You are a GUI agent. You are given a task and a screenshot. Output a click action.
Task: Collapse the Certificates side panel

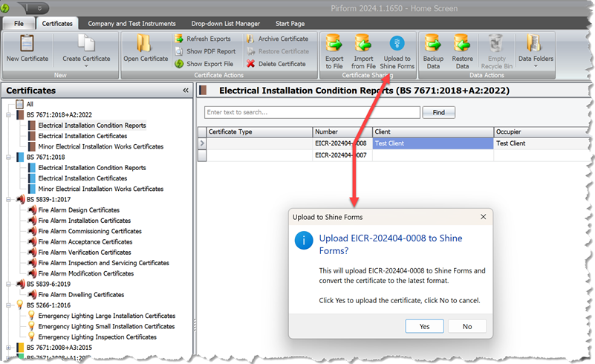(x=186, y=90)
